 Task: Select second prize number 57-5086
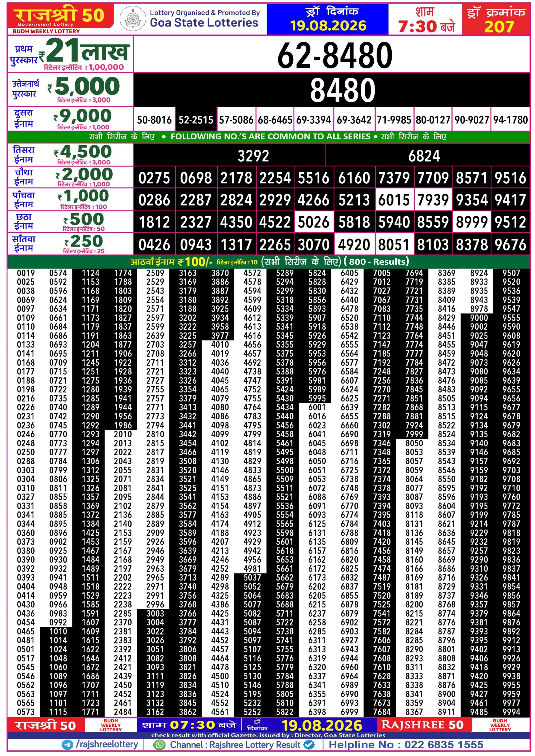pos(236,120)
